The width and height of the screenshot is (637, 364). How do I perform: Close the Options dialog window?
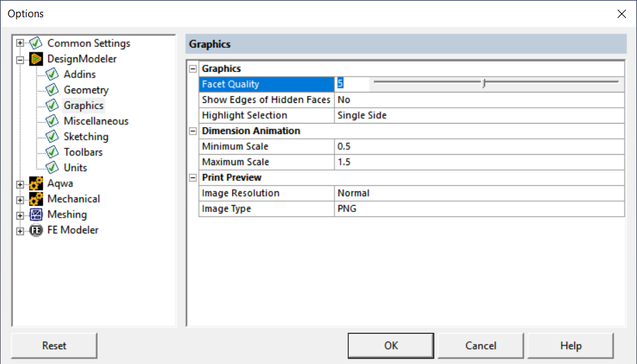click(x=622, y=14)
